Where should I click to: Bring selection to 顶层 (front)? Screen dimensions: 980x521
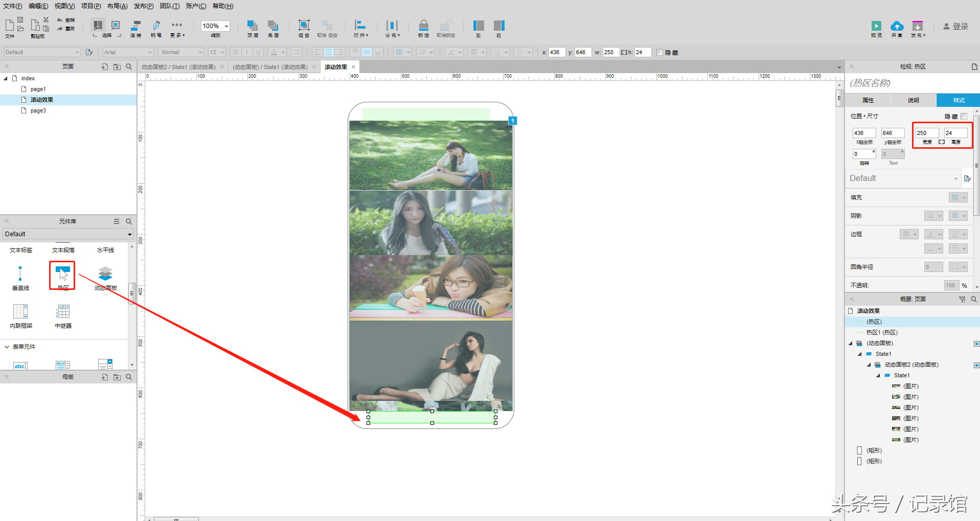[253, 29]
